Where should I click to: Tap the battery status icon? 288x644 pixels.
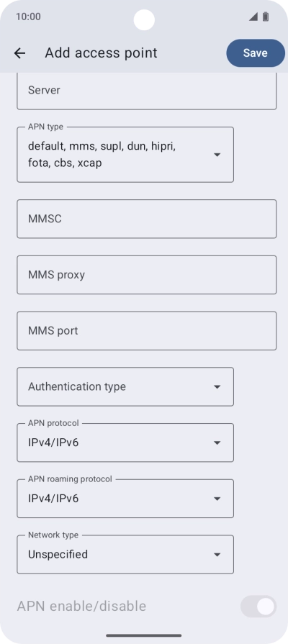266,17
